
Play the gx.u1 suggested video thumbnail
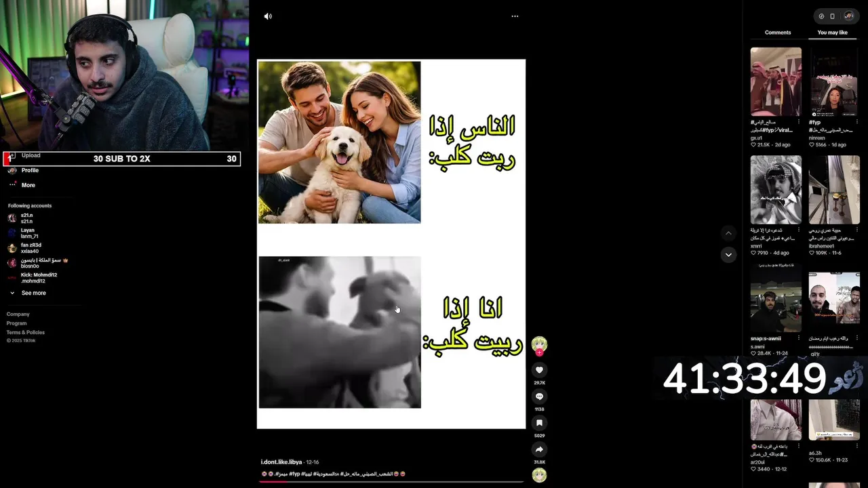tap(776, 81)
